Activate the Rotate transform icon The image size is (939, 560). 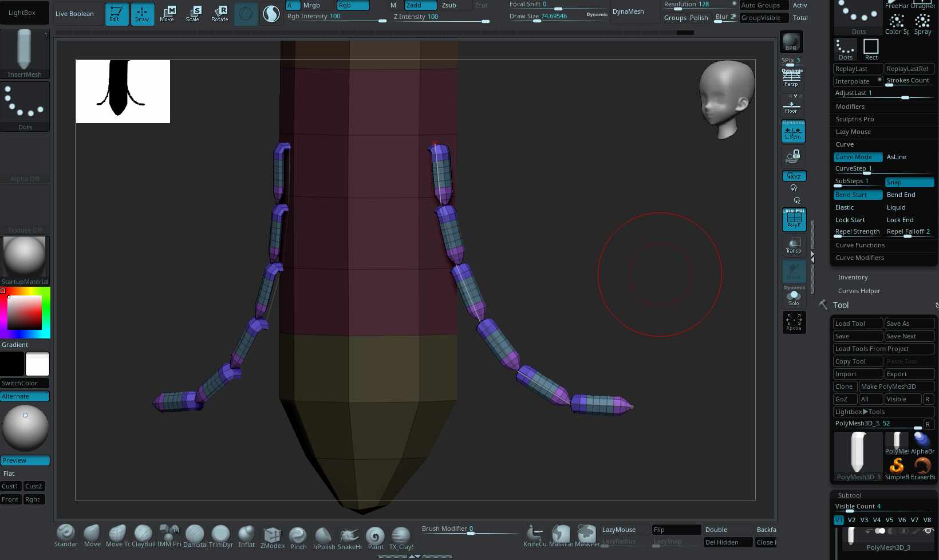point(219,14)
